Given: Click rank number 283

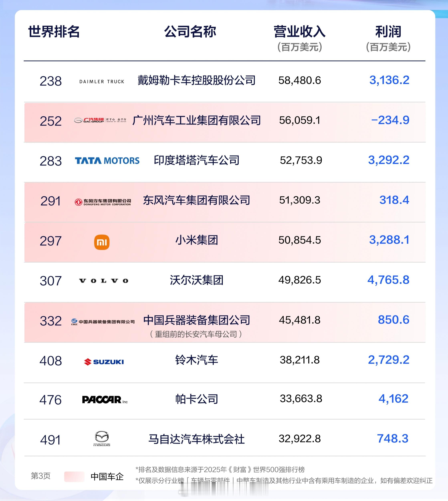Looking at the screenshot, I should coord(51,161).
